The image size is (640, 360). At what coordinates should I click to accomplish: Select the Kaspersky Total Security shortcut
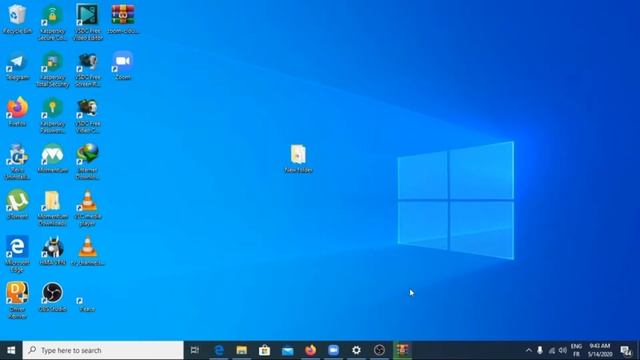point(52,69)
